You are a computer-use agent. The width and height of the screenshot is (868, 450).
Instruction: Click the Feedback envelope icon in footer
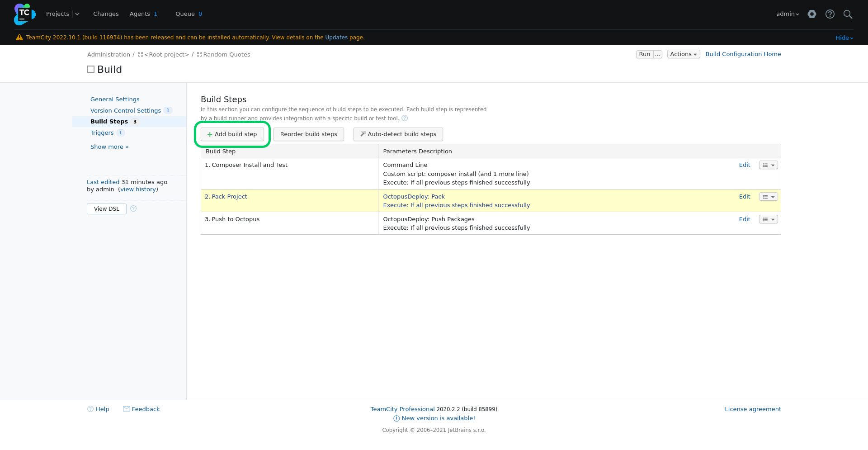pos(127,409)
